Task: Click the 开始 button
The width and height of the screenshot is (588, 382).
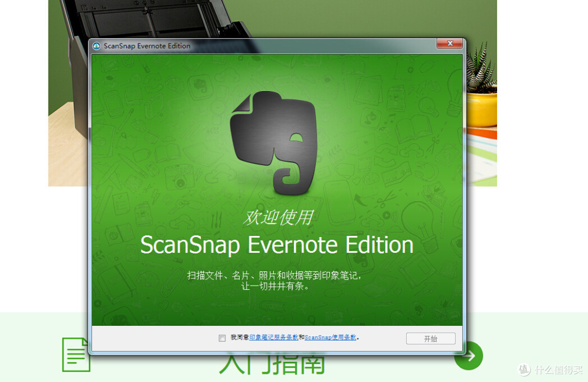Action: pos(431,338)
